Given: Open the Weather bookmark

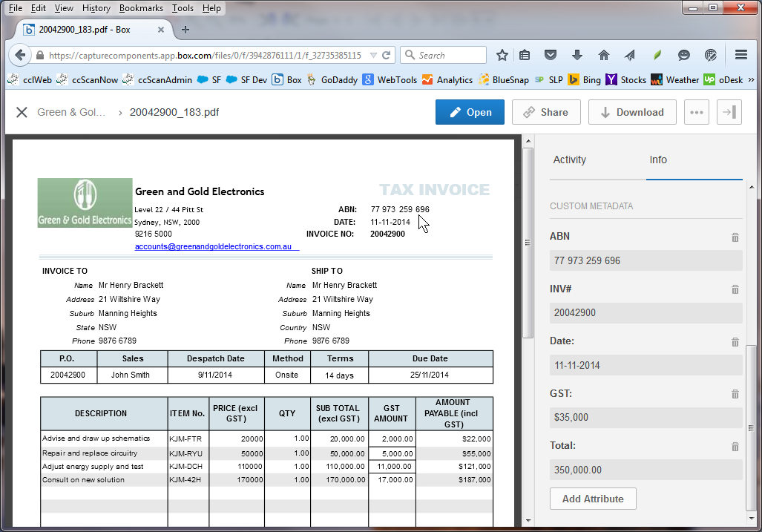Looking at the screenshot, I should click(675, 79).
